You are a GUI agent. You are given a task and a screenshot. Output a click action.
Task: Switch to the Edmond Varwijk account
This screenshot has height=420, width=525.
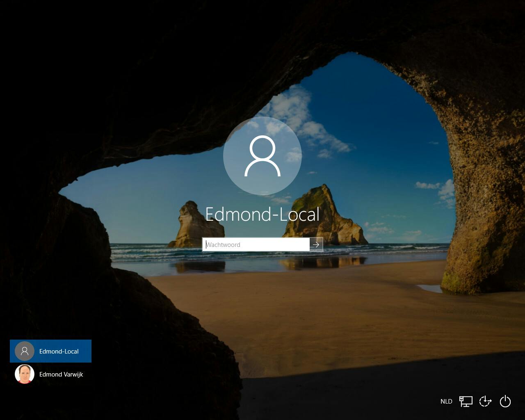[50, 374]
